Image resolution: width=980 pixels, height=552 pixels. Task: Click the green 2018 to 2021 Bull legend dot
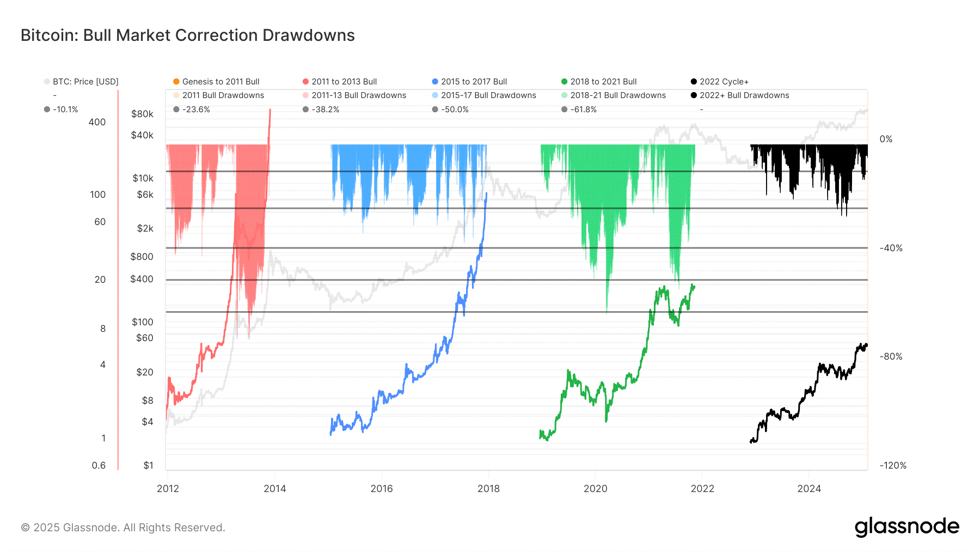tap(564, 82)
